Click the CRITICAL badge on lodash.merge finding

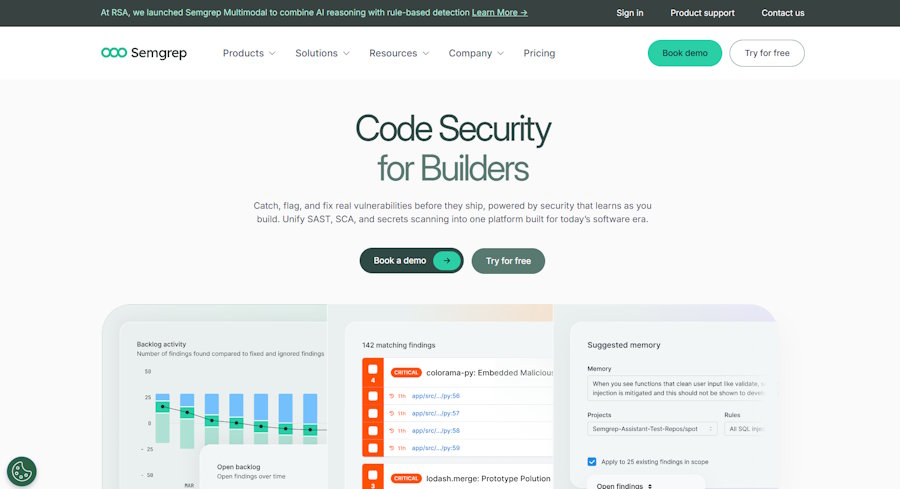pos(406,478)
